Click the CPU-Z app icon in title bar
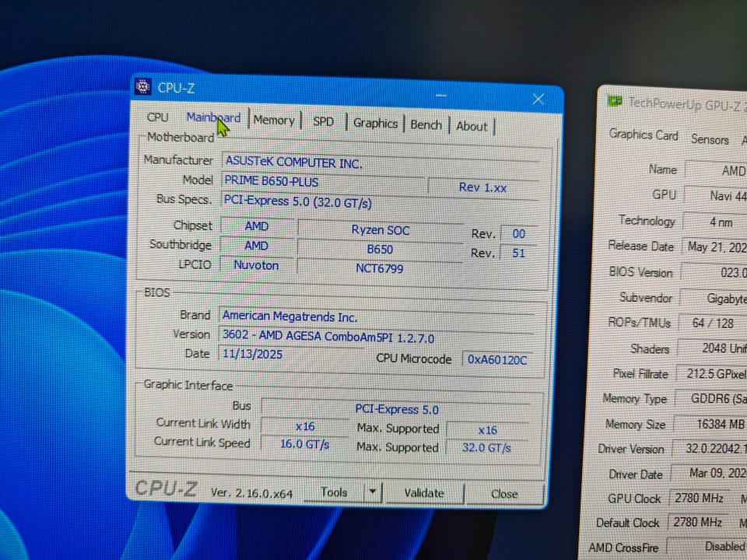 coord(142,86)
